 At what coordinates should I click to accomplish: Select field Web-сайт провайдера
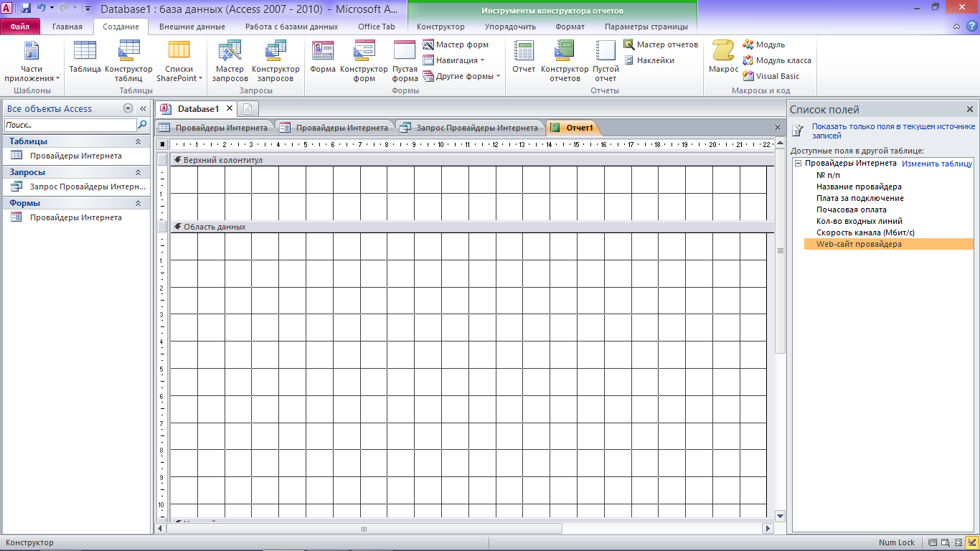(x=888, y=244)
